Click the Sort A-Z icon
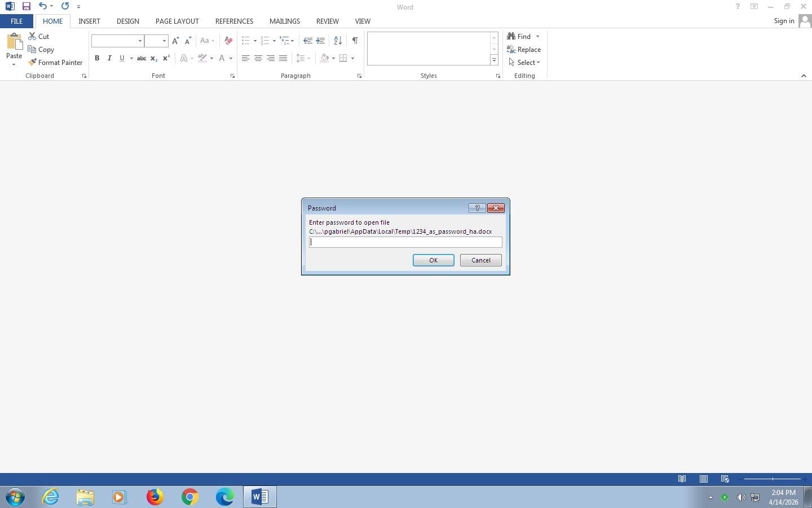Viewport: 812px width, 508px height. tap(338, 41)
